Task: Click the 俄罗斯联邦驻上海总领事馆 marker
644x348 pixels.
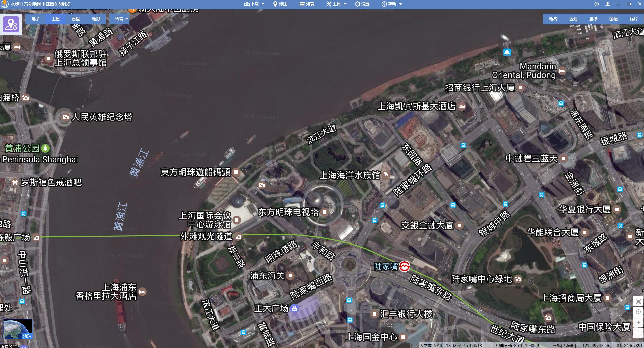Action: 48,58
